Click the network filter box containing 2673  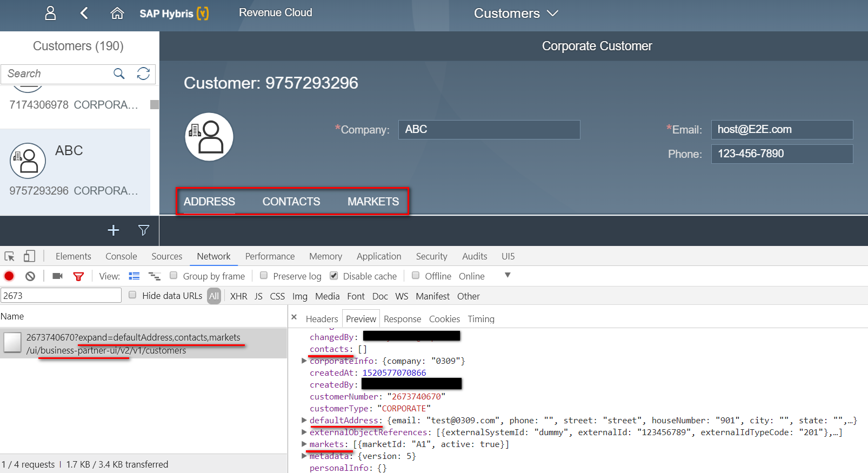[x=61, y=295]
